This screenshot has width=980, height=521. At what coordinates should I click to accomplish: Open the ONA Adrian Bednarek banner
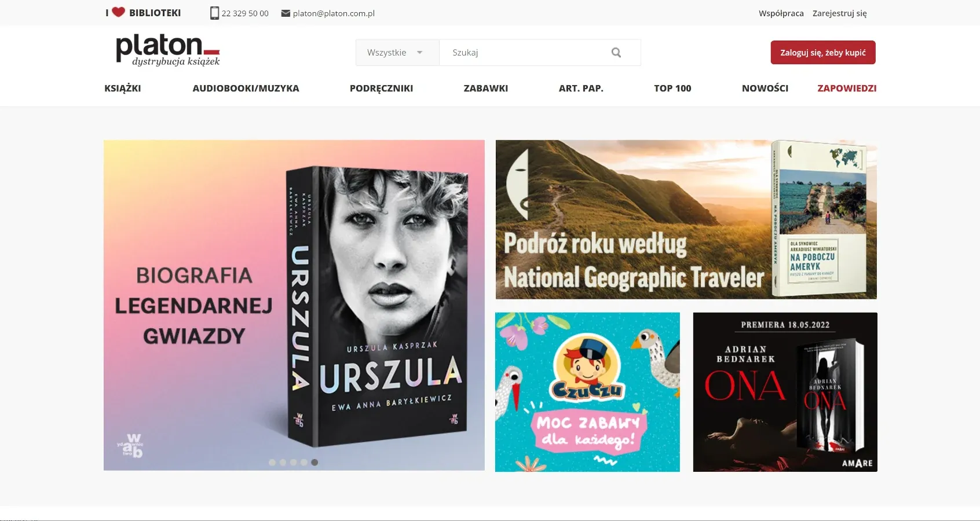pos(785,392)
